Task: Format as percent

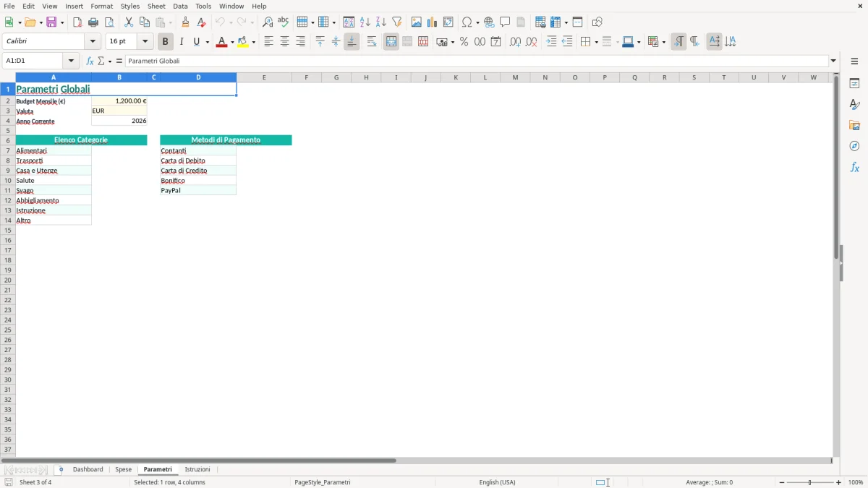Action: pos(464,42)
